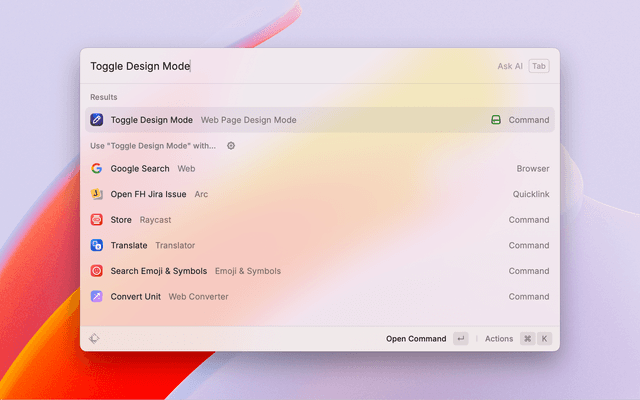Select the Google Search Web row

point(300,169)
